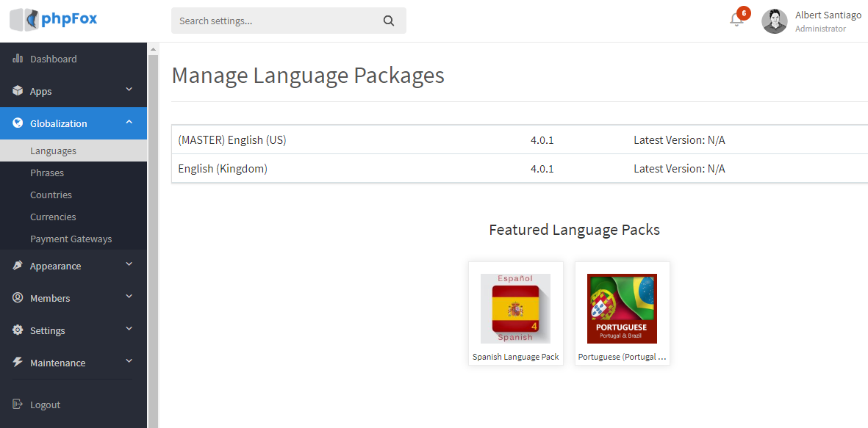This screenshot has width=868, height=428.
Task: Expand the Members menu chevron
Action: coord(129,297)
